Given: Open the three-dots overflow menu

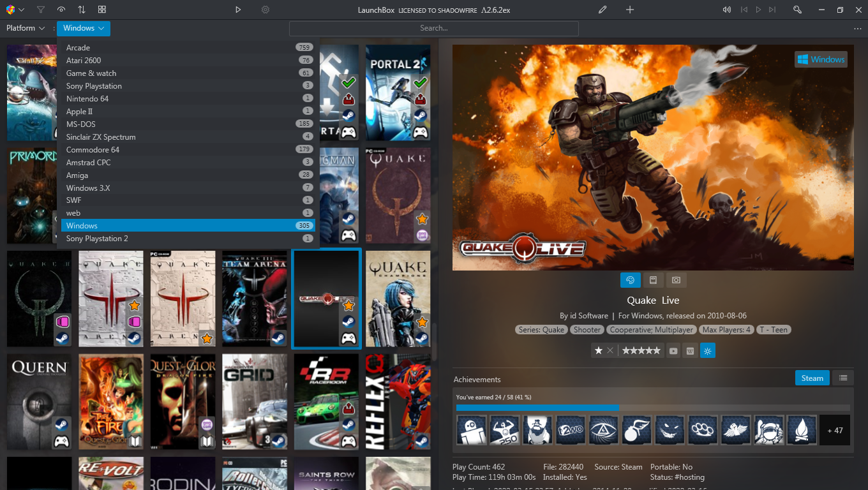Looking at the screenshot, I should 857,29.
